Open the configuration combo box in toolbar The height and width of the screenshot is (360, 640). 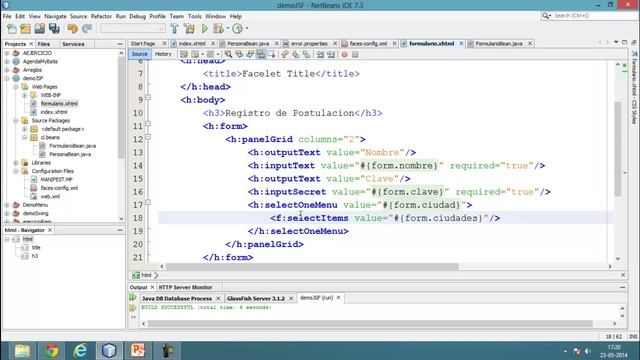[x=133, y=29]
